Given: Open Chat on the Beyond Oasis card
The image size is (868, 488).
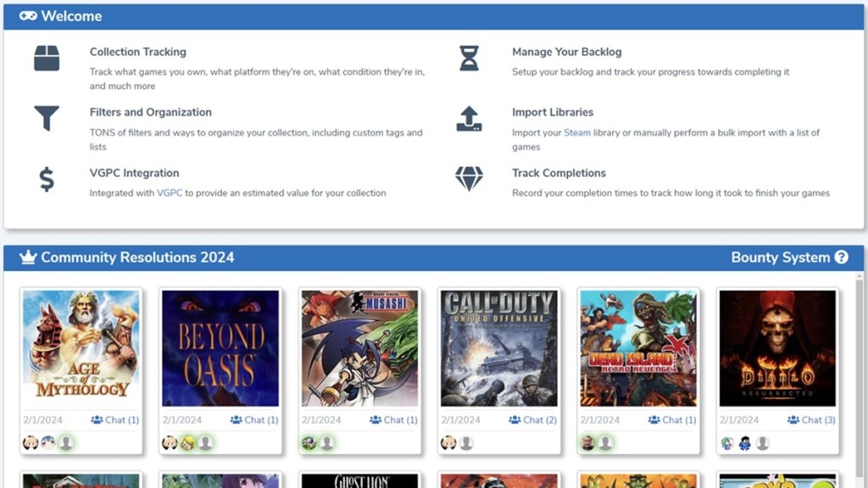Looking at the screenshot, I should pos(260,419).
